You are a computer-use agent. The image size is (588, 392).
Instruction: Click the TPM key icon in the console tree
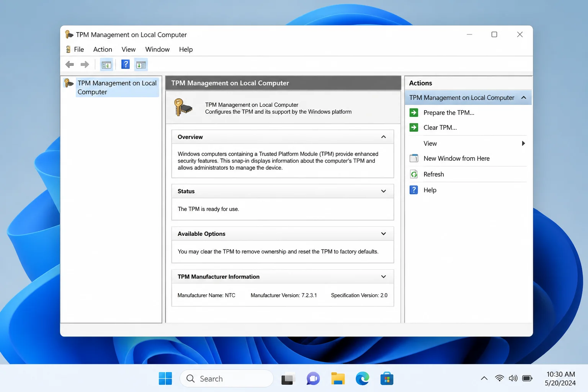[x=69, y=83]
